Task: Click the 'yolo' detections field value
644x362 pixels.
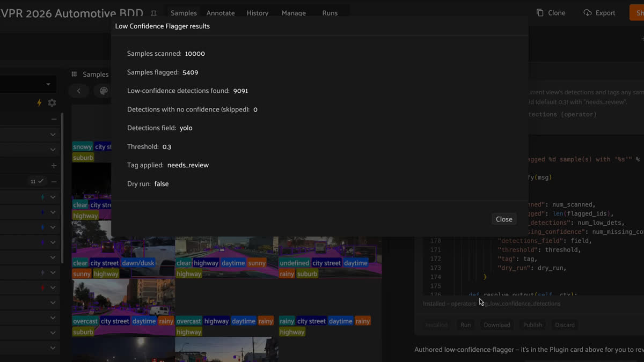Action: click(186, 128)
